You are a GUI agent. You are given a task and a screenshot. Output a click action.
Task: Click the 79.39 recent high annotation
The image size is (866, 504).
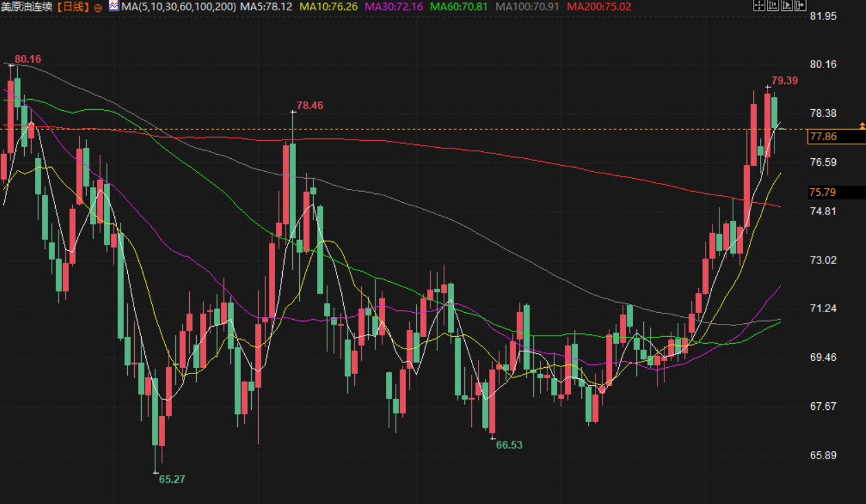pyautogui.click(x=784, y=80)
